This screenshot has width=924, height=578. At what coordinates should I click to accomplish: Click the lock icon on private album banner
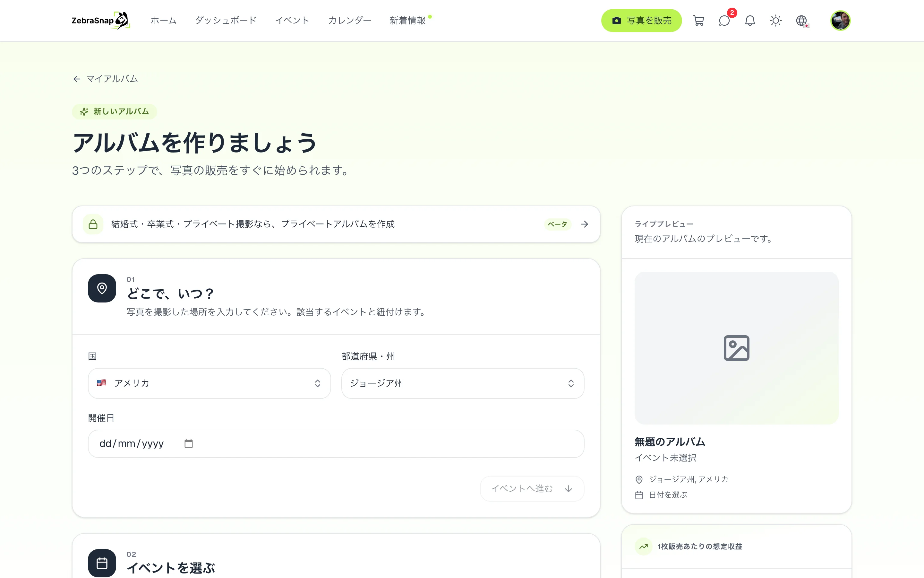(93, 224)
